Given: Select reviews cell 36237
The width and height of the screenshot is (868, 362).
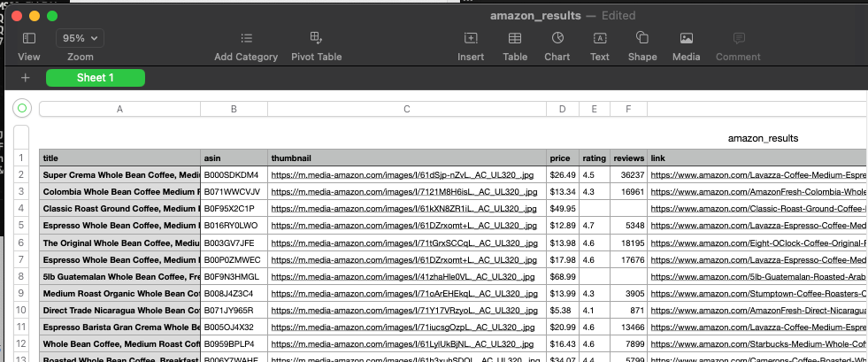Looking at the screenshot, I should tap(629, 175).
